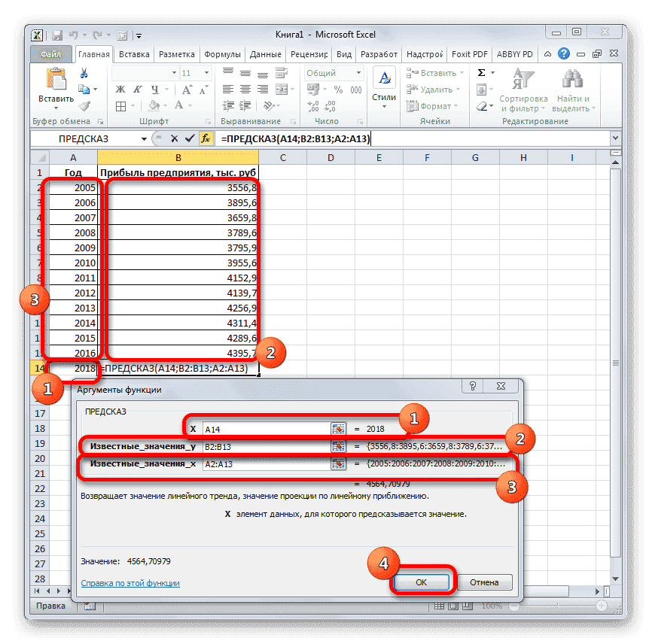Click the checkmark icon in formula bar
The height and width of the screenshot is (644, 652).
(x=189, y=138)
